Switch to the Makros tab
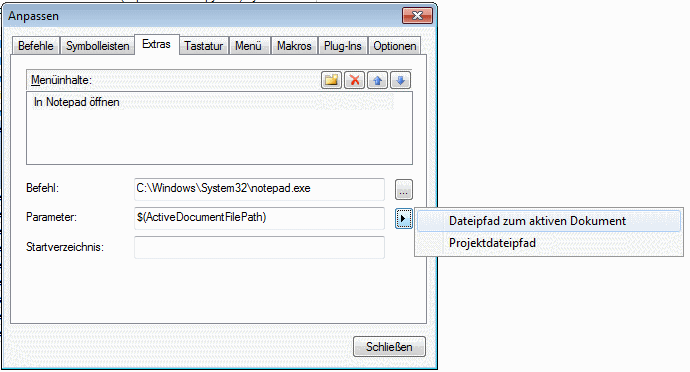The image size is (690, 372). (x=294, y=46)
